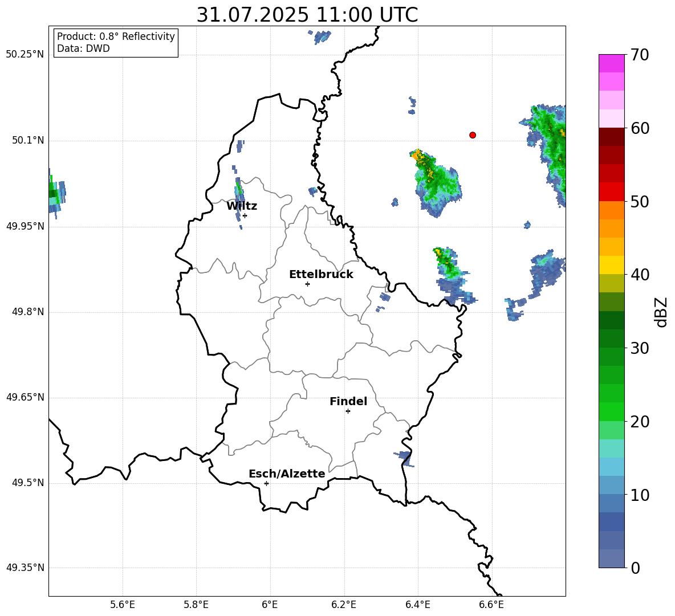Select the Findel station label
675x616 pixels.
pyautogui.click(x=348, y=401)
